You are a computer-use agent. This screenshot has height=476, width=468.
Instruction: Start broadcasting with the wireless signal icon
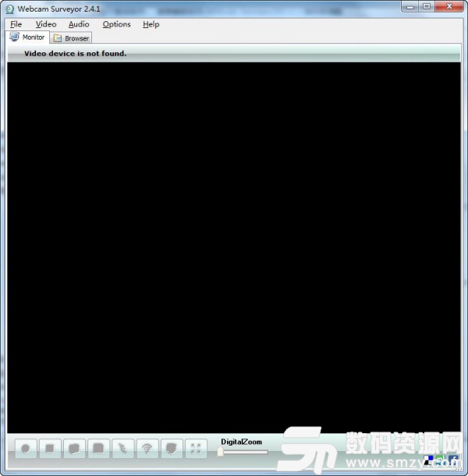point(147,449)
